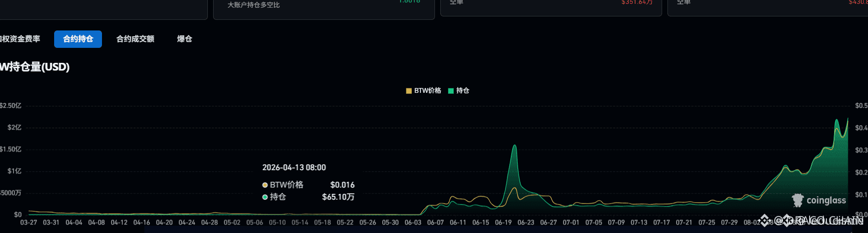Click the 05-02 date label

tap(232, 222)
